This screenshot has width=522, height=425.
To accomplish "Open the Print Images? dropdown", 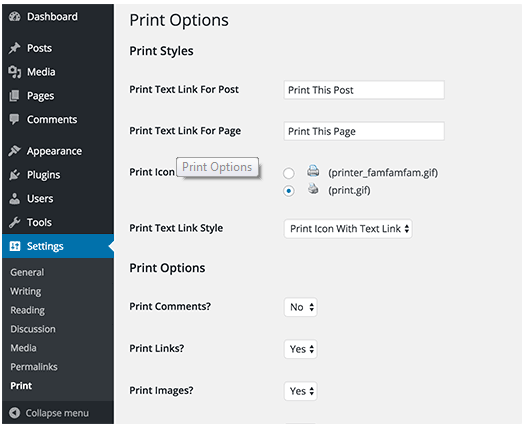I will coord(301,391).
